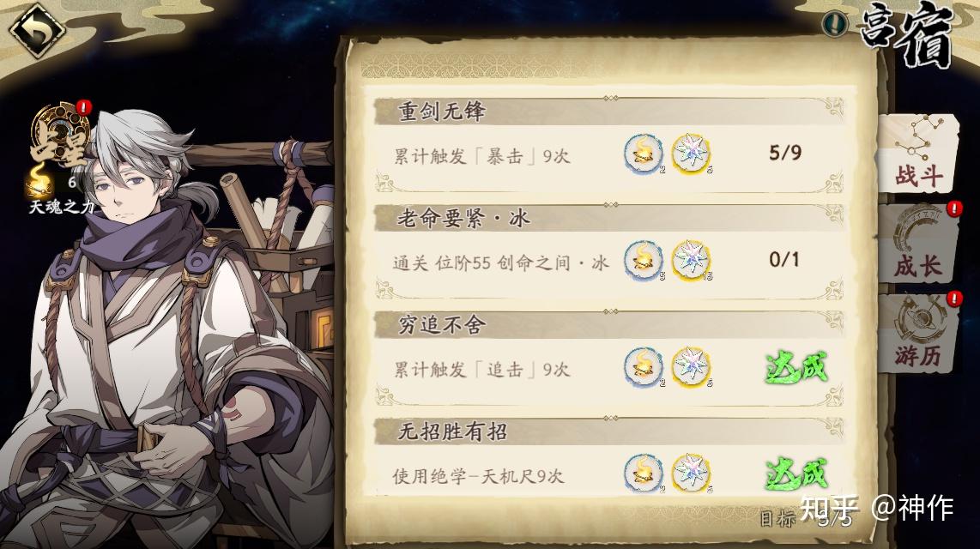Click the flame reward in 穷追不舍 row
The image size is (980, 549).
(x=643, y=366)
